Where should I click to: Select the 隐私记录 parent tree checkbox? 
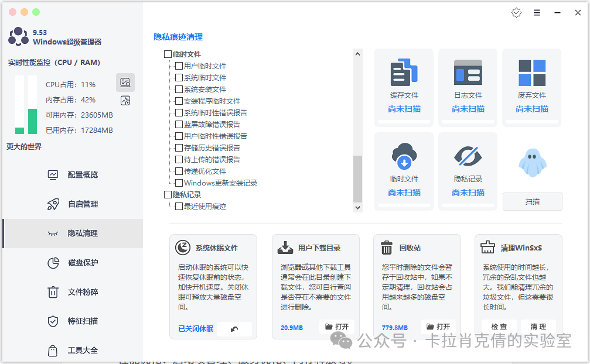tap(168, 195)
